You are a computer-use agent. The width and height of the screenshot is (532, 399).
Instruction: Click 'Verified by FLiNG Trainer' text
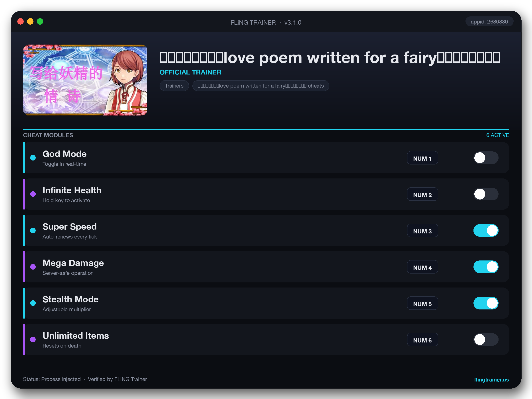[117, 379]
